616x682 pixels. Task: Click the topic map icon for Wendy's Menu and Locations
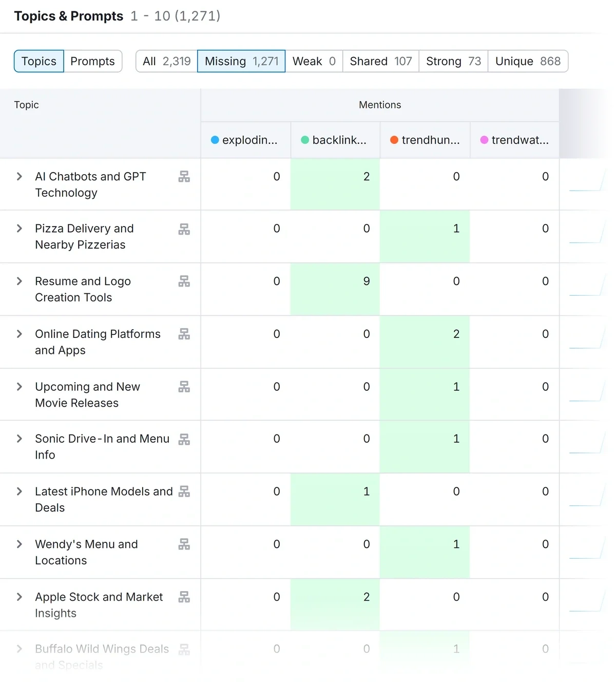(x=184, y=544)
